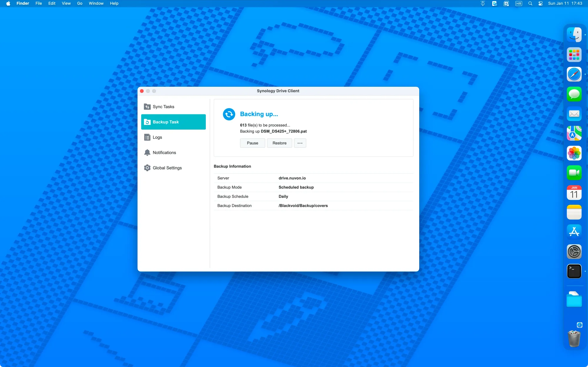
Task: Open the Go menu
Action: pyautogui.click(x=79, y=4)
